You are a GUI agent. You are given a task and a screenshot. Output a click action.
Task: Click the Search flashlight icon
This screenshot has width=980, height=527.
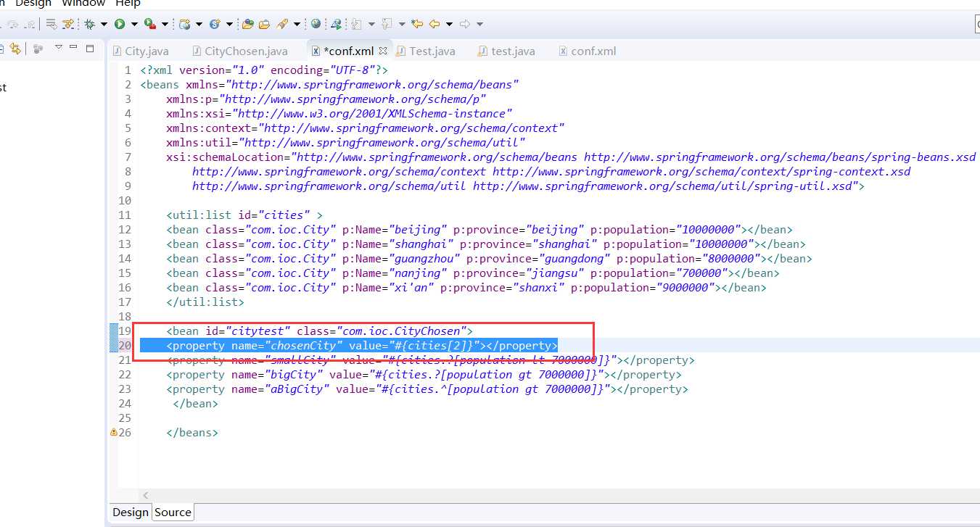click(x=281, y=24)
